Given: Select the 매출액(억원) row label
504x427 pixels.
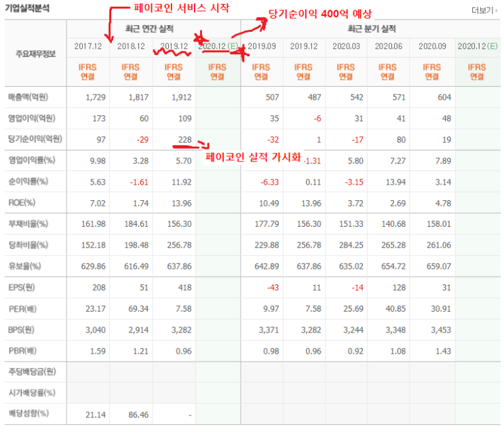Looking at the screenshot, I should (28, 97).
